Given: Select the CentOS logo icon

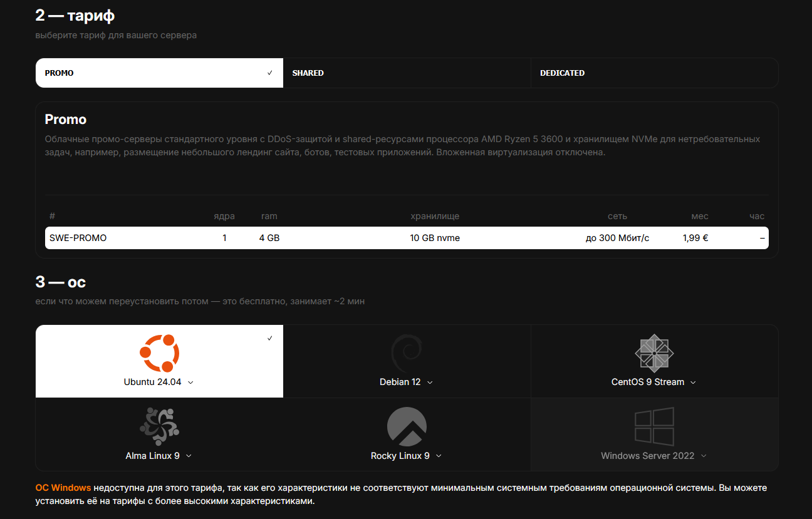Looking at the screenshot, I should (x=654, y=353).
